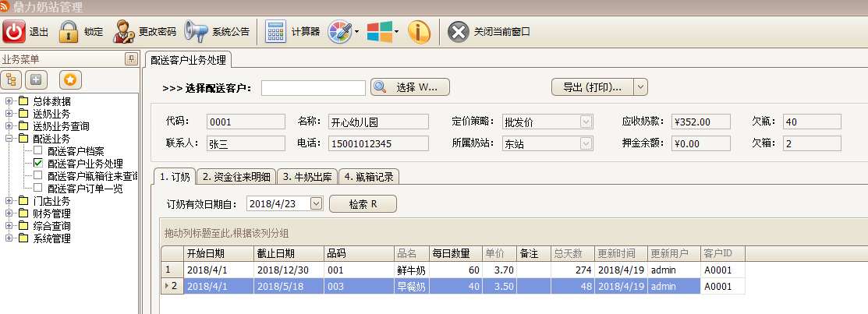
Task: Click the red power Exit icon
Action: pos(14,31)
